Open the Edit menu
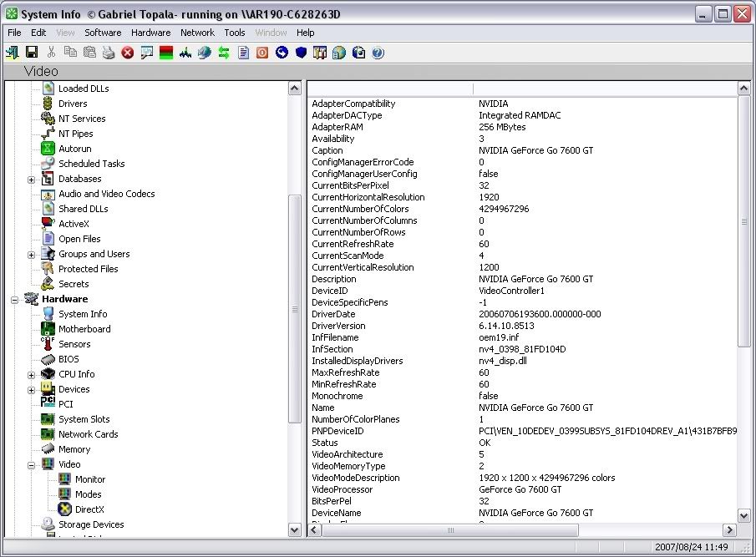 38,33
